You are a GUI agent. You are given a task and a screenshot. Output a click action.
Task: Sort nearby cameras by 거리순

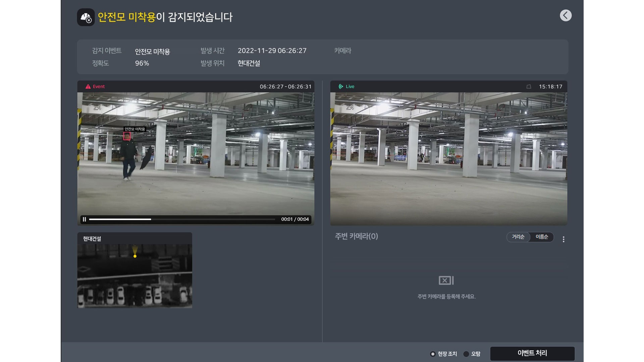(x=518, y=237)
